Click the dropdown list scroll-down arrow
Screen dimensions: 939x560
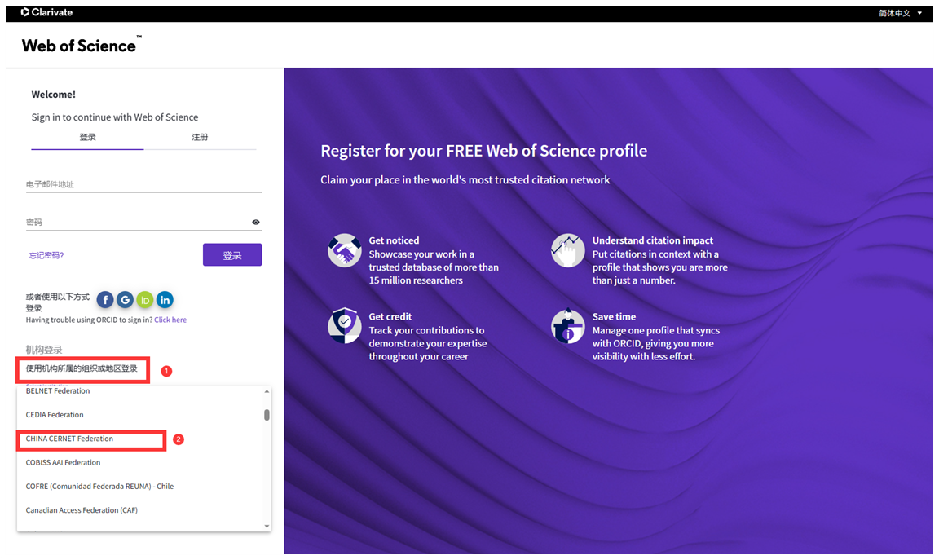tap(267, 526)
